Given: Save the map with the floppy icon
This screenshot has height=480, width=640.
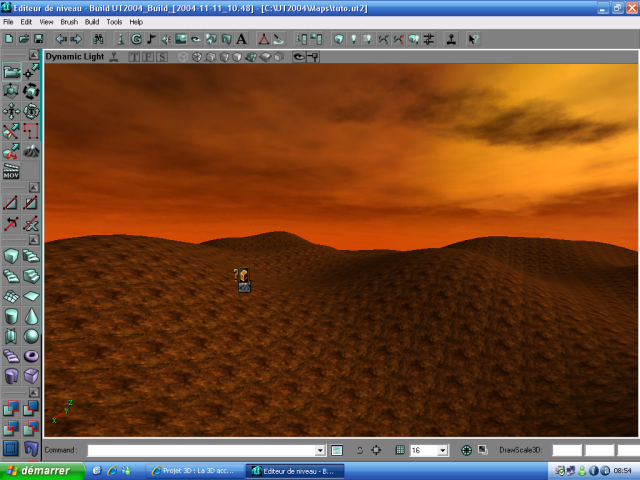Looking at the screenshot, I should (38, 39).
